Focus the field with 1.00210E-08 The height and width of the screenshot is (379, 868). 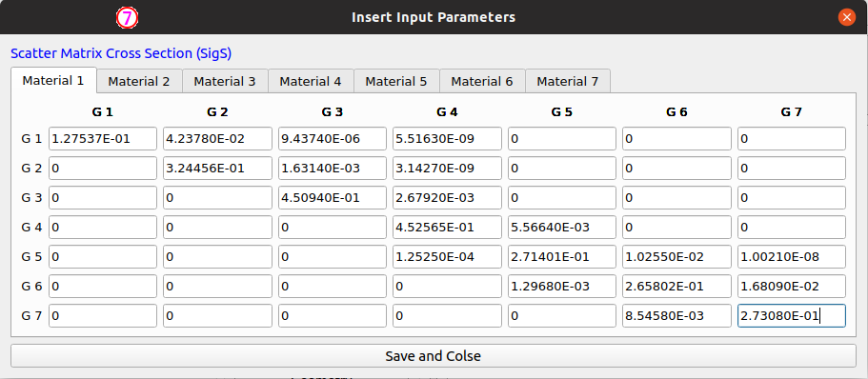pos(792,257)
